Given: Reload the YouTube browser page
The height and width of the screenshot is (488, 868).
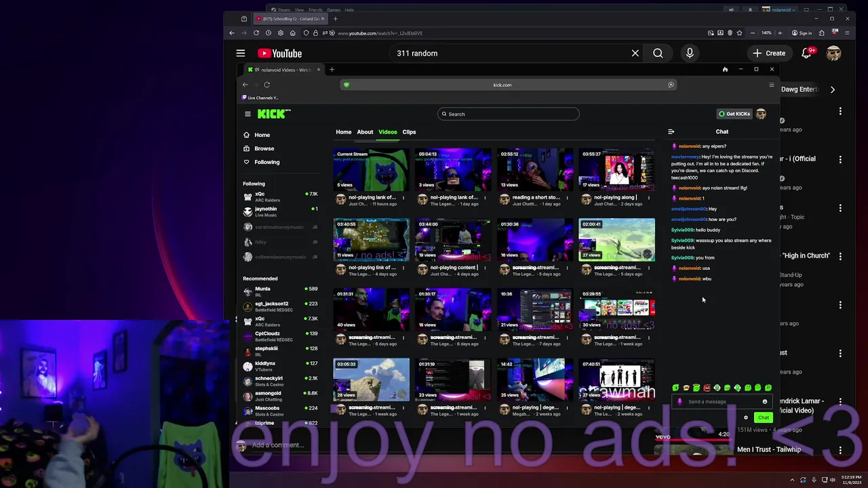Looking at the screenshot, I should [256, 33].
